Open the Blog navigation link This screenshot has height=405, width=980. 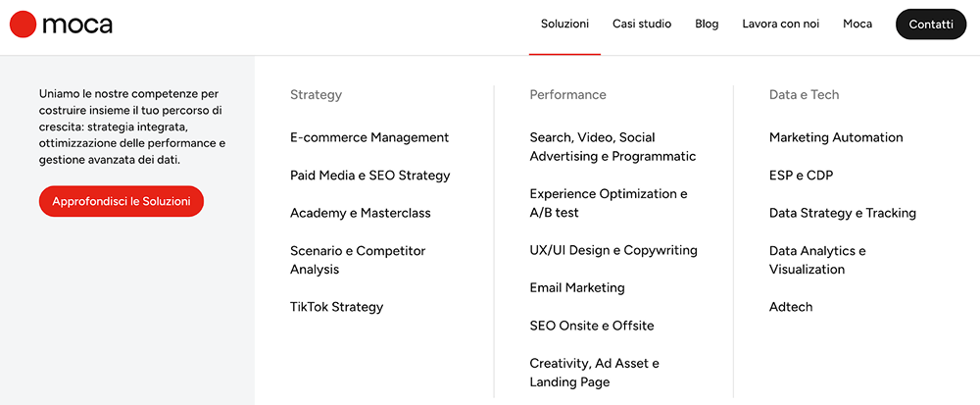point(707,24)
